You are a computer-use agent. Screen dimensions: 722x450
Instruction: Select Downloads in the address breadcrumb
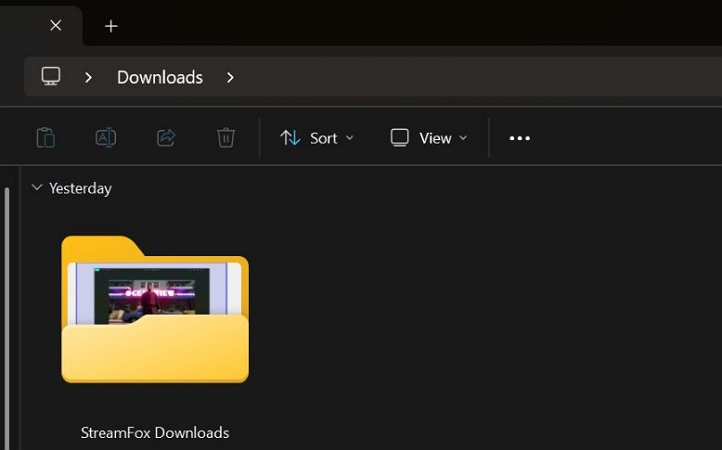(160, 77)
